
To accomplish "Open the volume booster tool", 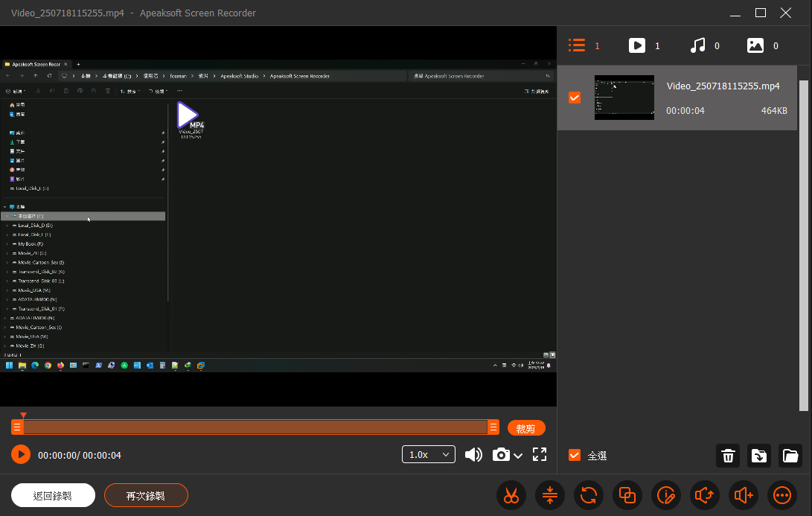I will (743, 496).
